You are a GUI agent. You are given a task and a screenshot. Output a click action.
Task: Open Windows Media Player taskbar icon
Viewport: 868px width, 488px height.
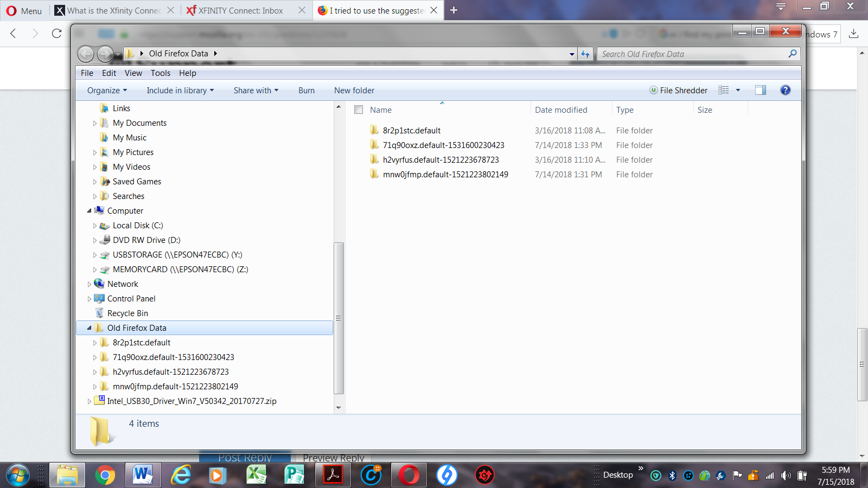[x=217, y=476]
